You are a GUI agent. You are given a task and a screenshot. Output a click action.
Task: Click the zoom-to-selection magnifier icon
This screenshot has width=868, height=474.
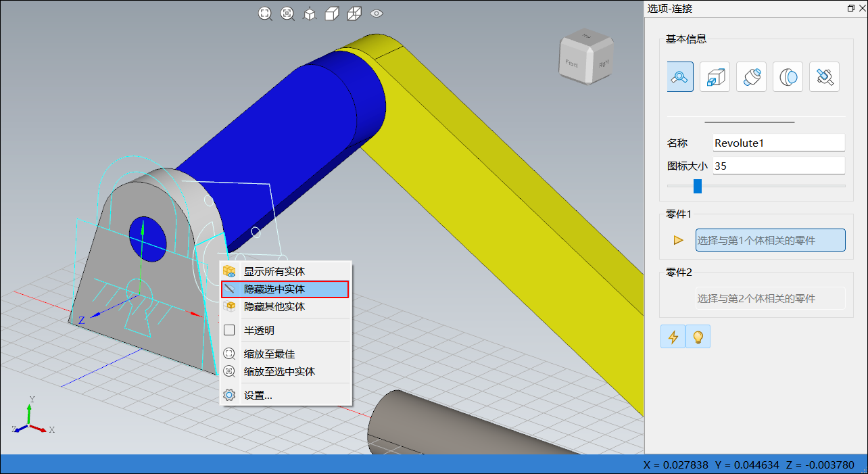coord(287,14)
